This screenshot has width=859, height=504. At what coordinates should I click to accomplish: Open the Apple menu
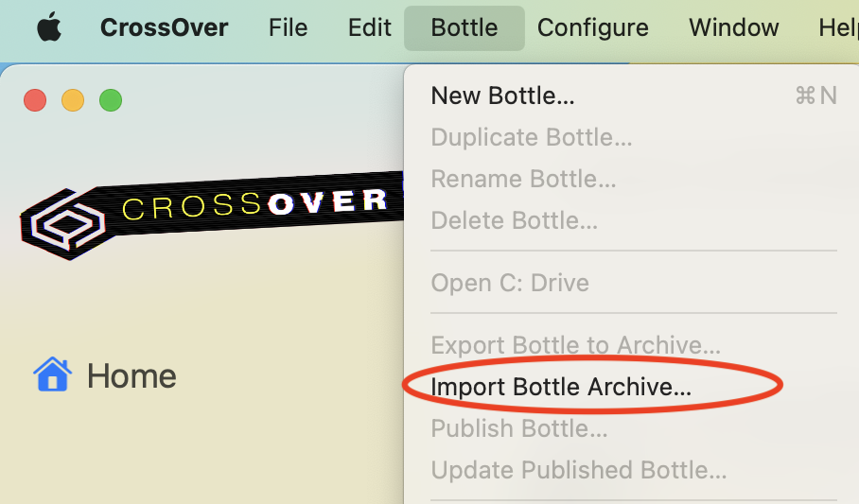click(48, 28)
